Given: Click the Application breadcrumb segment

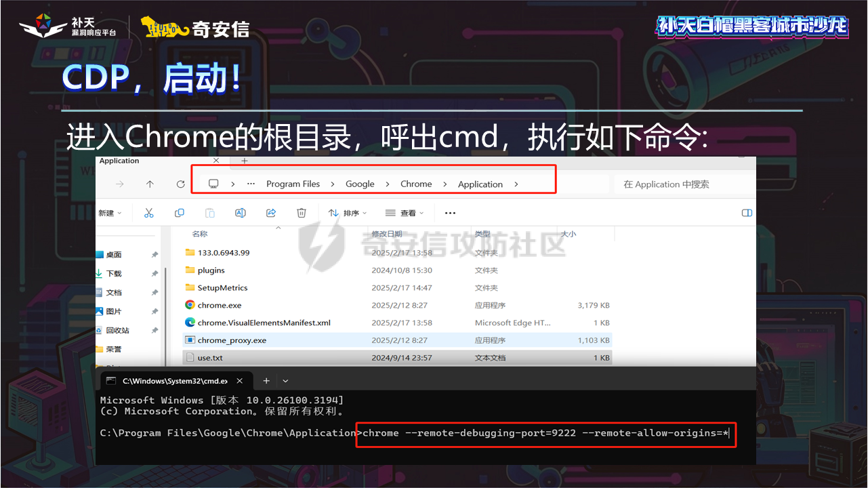Looking at the screenshot, I should 480,184.
